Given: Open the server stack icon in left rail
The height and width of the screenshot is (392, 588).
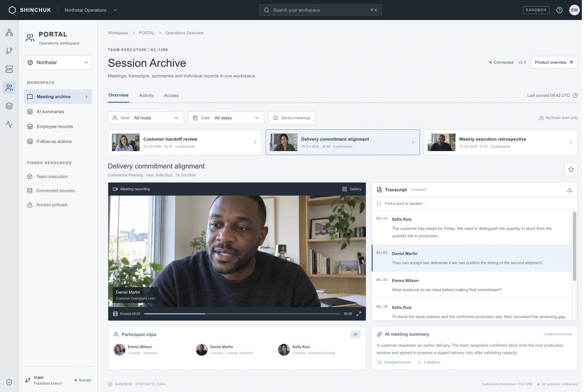Looking at the screenshot, I should (9, 69).
